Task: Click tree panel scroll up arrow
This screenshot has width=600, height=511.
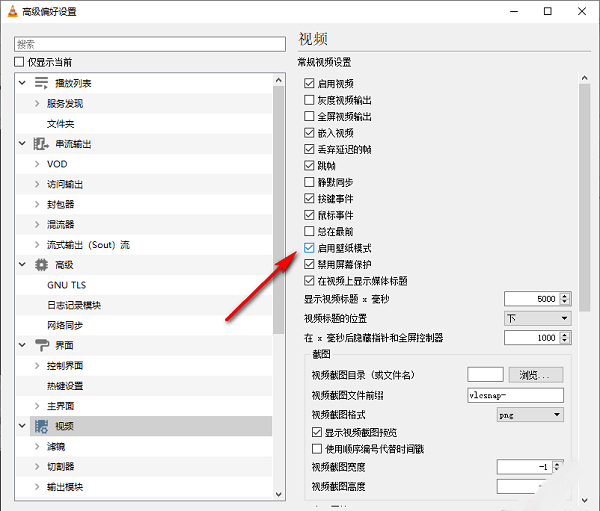Action: 279,80
